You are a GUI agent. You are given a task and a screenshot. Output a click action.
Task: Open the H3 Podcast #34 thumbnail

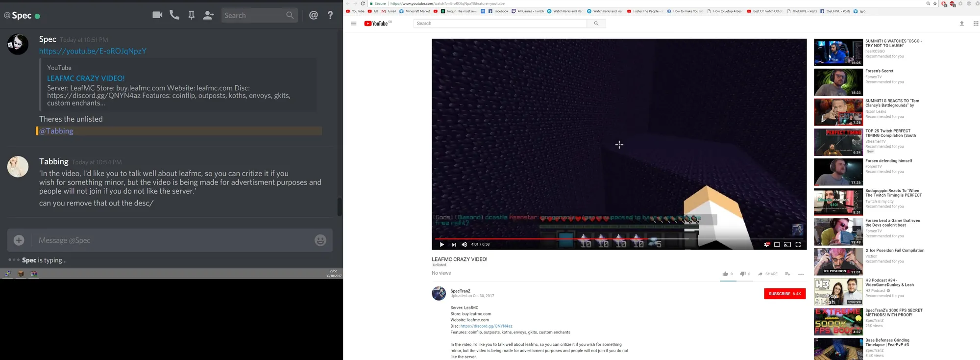coord(838,292)
